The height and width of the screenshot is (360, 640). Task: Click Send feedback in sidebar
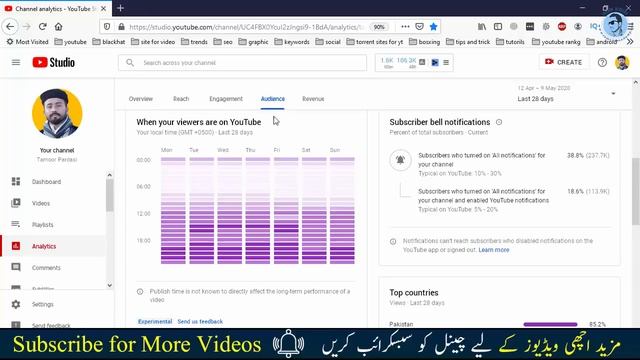(x=51, y=325)
